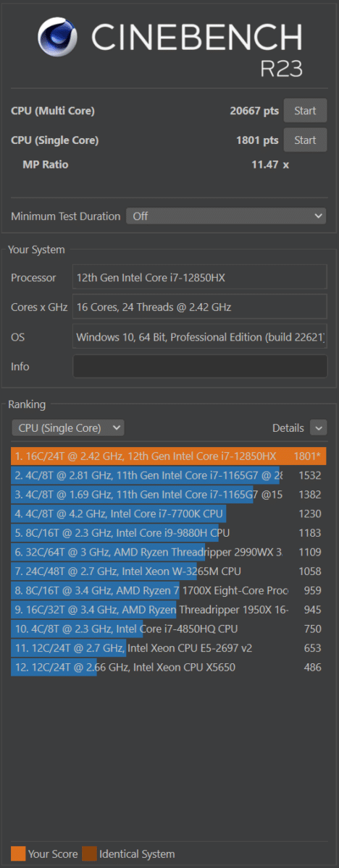The height and width of the screenshot is (868, 339).
Task: Click the Cores x GHz field
Action: (x=200, y=307)
